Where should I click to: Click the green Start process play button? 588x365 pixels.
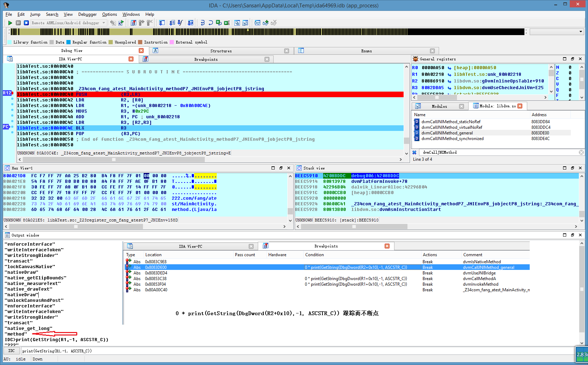click(x=10, y=23)
